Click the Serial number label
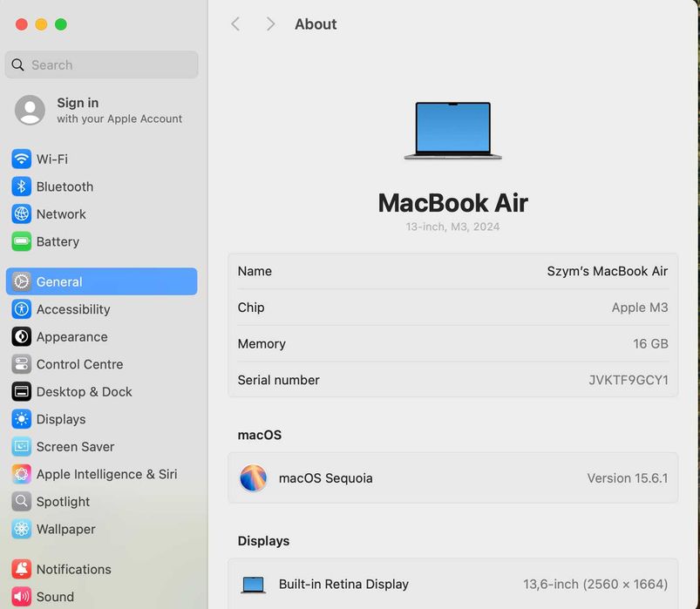 279,380
